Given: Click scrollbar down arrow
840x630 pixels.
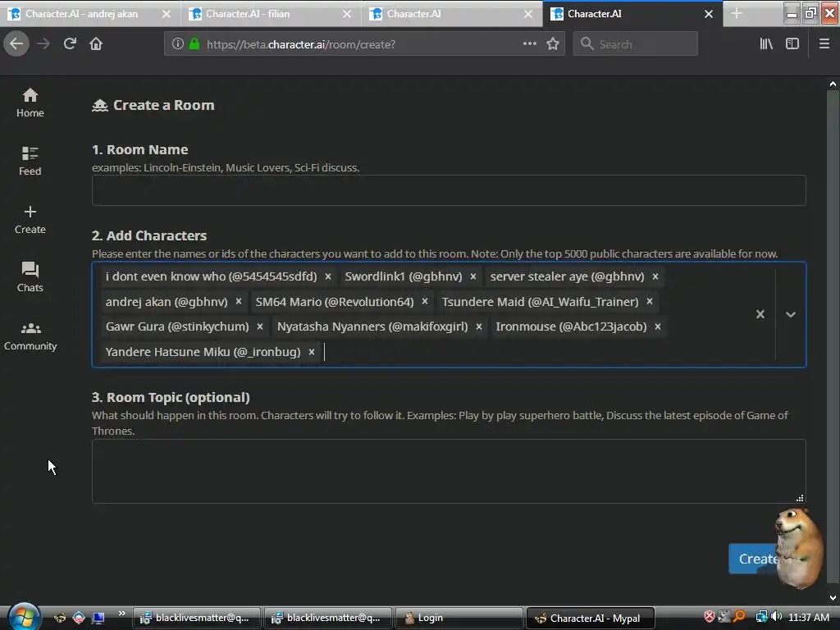Looking at the screenshot, I should pos(833,598).
